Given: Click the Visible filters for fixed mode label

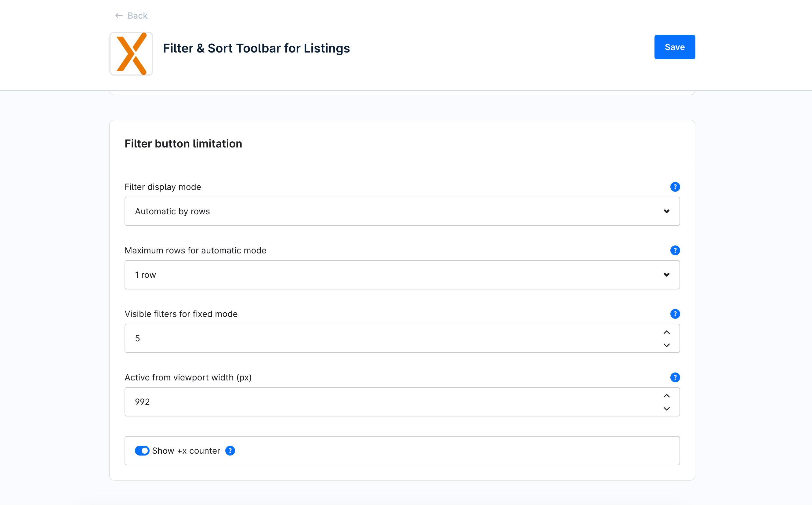Looking at the screenshot, I should point(181,314).
